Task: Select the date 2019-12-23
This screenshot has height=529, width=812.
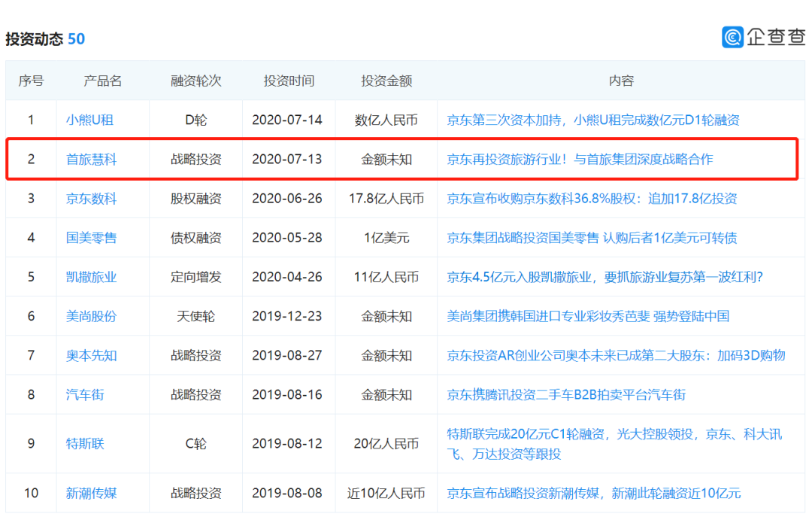Action: [x=287, y=316]
